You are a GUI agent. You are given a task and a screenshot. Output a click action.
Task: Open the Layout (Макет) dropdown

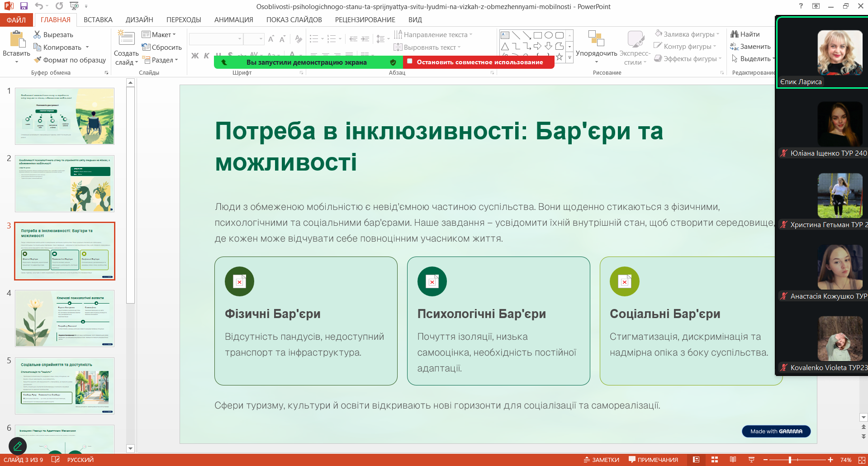pos(159,35)
